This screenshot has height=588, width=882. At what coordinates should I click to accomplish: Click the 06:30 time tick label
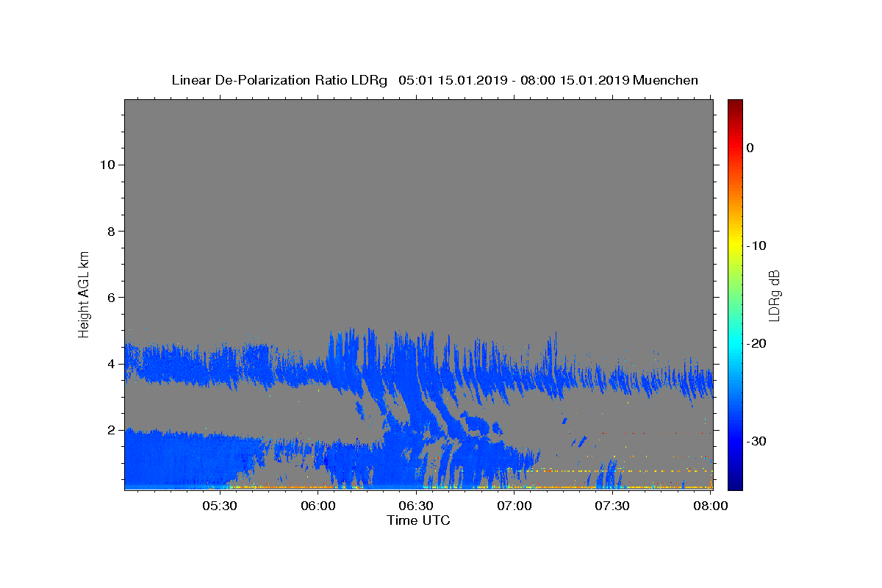(416, 506)
